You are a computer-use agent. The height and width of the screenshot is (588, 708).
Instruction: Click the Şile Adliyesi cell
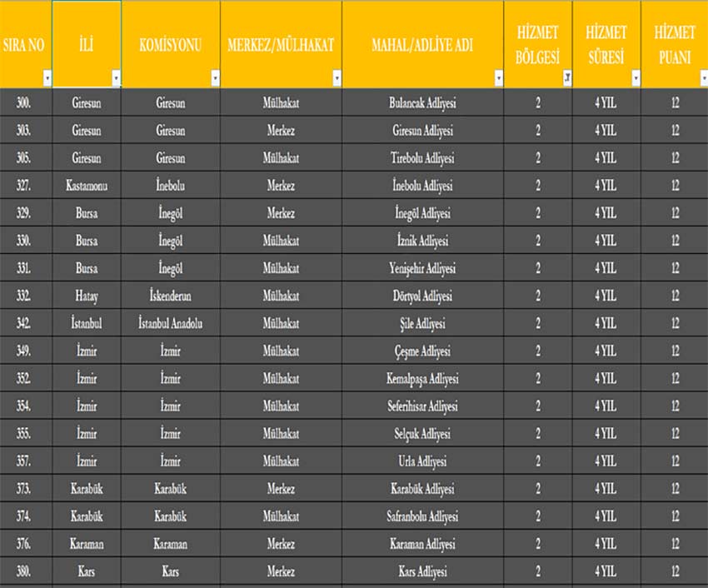point(422,323)
